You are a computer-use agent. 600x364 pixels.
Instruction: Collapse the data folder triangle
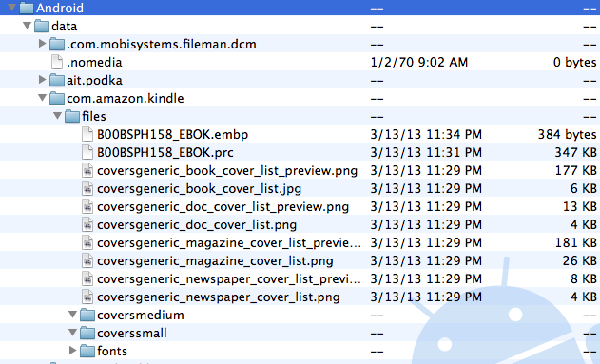click(x=27, y=26)
